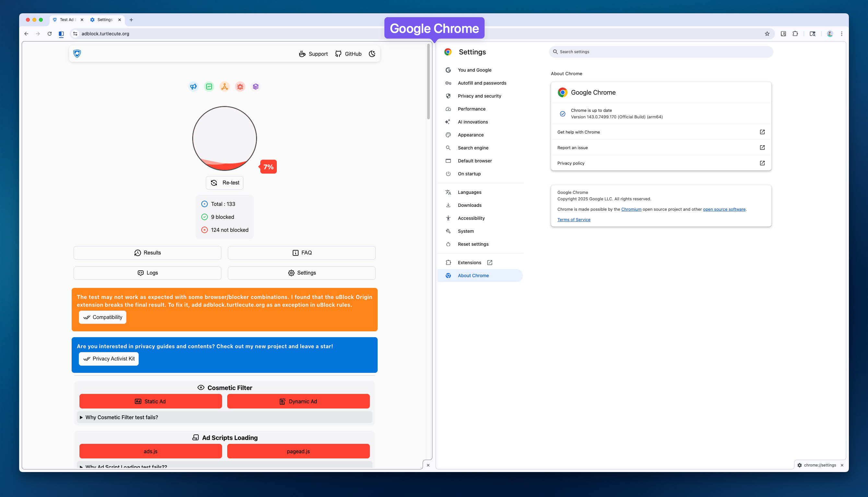The height and width of the screenshot is (497, 868).
Task: Open the profile avatar menu
Action: [830, 34]
